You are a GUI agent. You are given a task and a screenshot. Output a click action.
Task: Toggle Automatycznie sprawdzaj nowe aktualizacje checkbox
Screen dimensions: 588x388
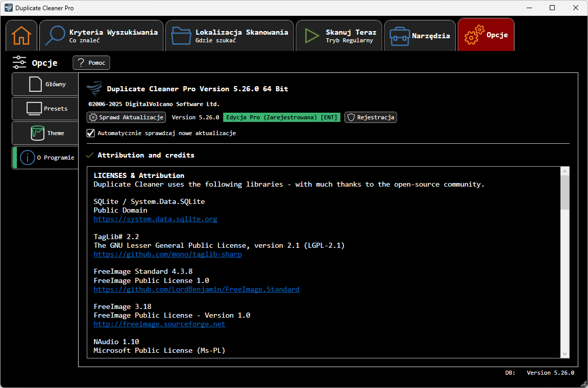[90, 133]
